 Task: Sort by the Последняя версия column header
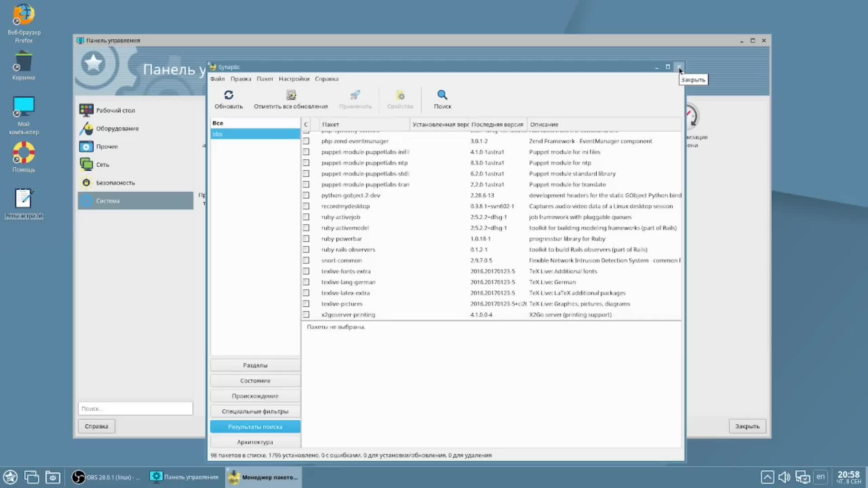(x=497, y=124)
